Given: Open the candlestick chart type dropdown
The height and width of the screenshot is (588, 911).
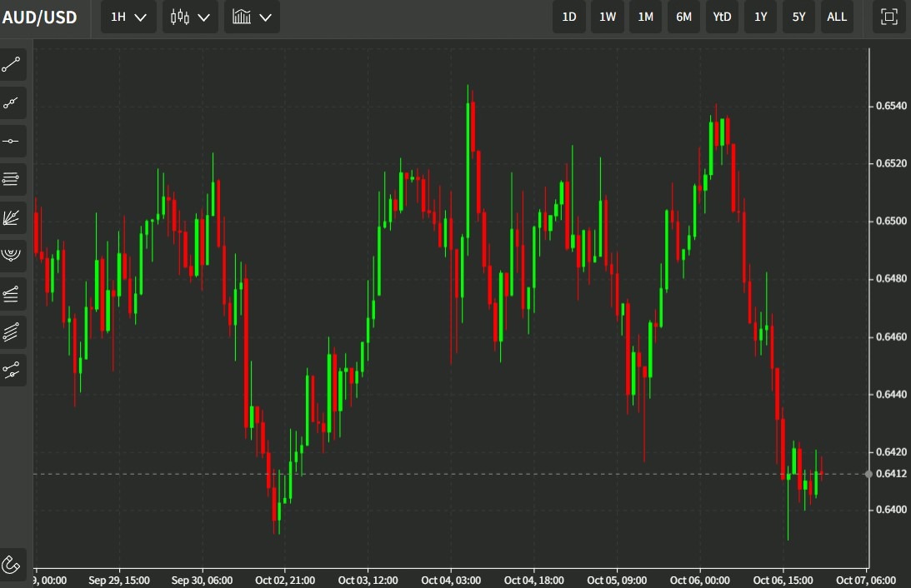Looking at the screenshot, I should [190, 17].
